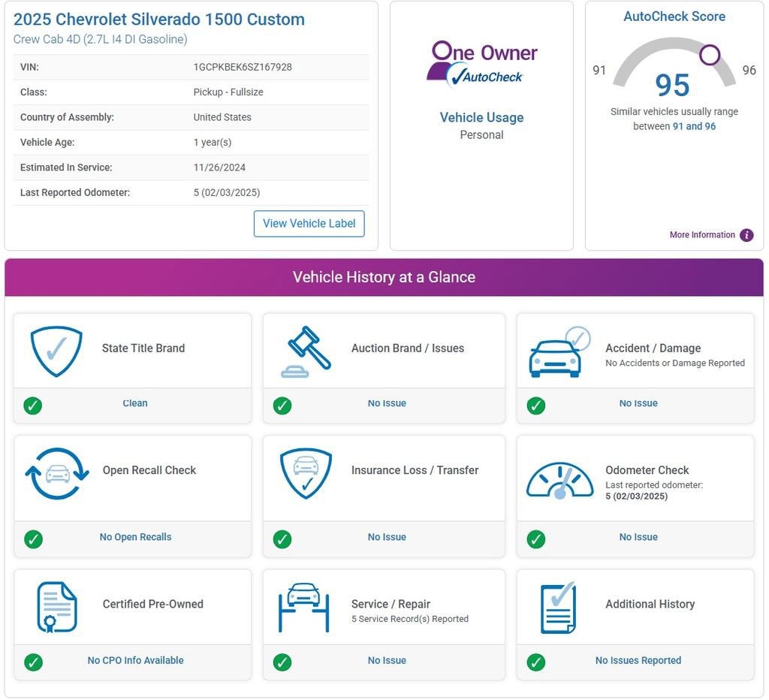Click the Accident / Damage car icon
The image size is (769, 700).
pos(559,352)
